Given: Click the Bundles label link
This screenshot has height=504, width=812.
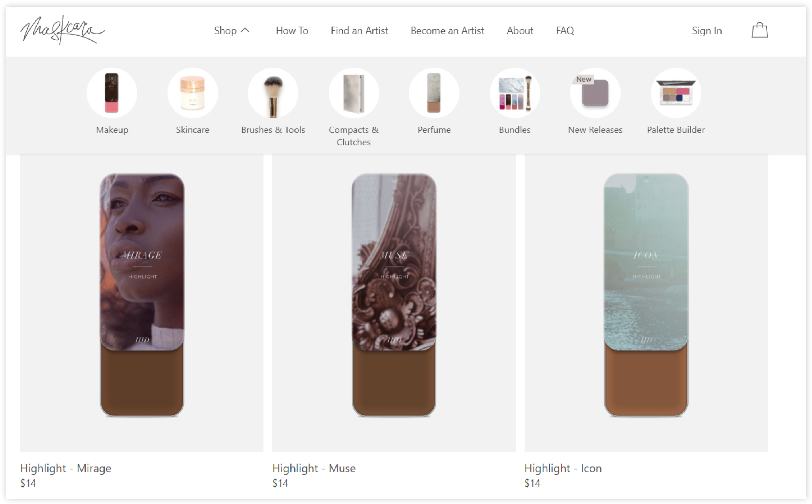Looking at the screenshot, I should point(515,130).
